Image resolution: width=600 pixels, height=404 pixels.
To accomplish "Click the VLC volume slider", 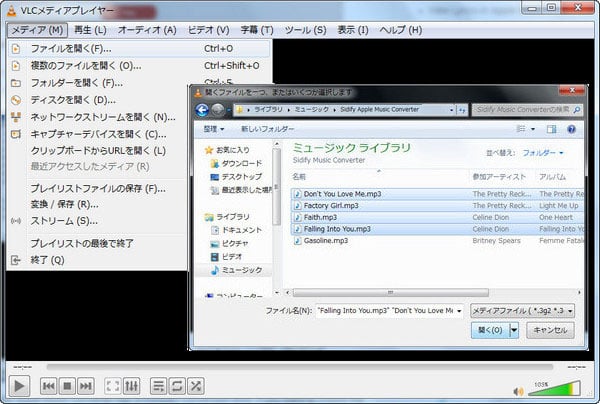I will tap(554, 388).
